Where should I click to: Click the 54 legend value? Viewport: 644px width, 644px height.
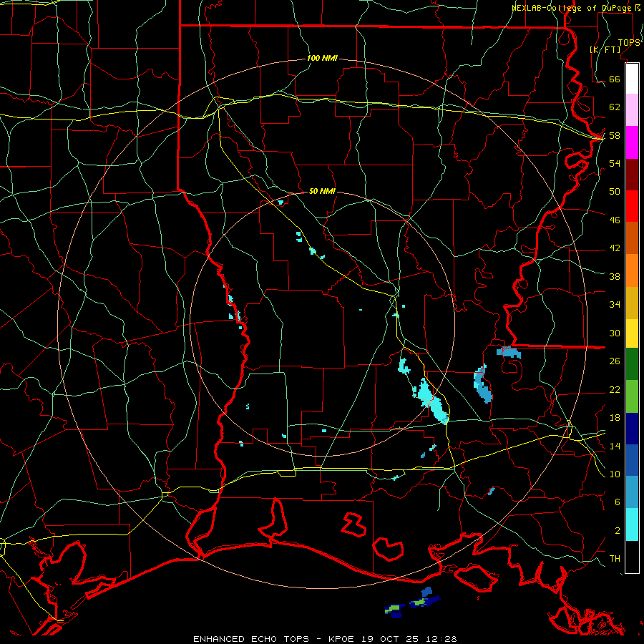tap(615, 163)
